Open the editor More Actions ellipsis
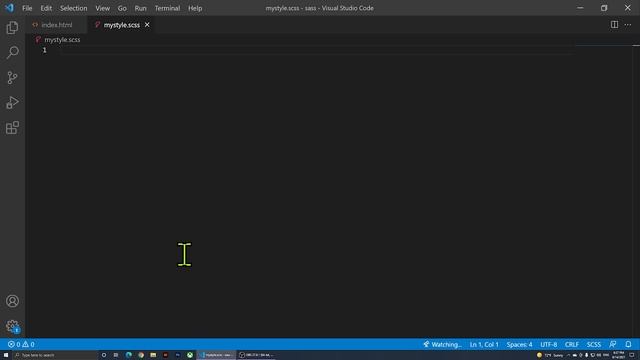 [x=628, y=24]
